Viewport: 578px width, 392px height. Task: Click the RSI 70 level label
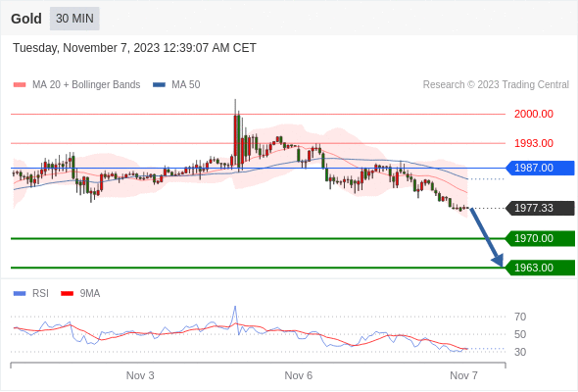(x=520, y=317)
